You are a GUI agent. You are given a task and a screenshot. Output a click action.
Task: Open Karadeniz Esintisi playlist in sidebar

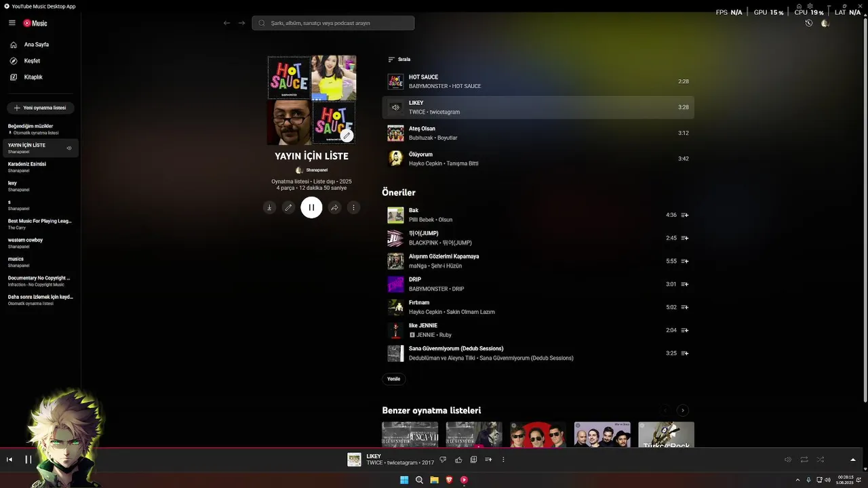pos(39,167)
